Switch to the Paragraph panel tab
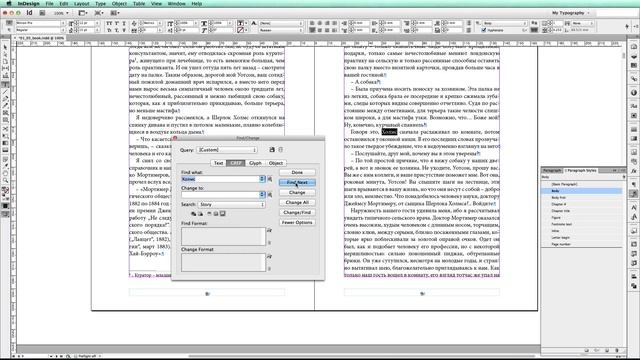The image size is (640, 360). point(552,170)
